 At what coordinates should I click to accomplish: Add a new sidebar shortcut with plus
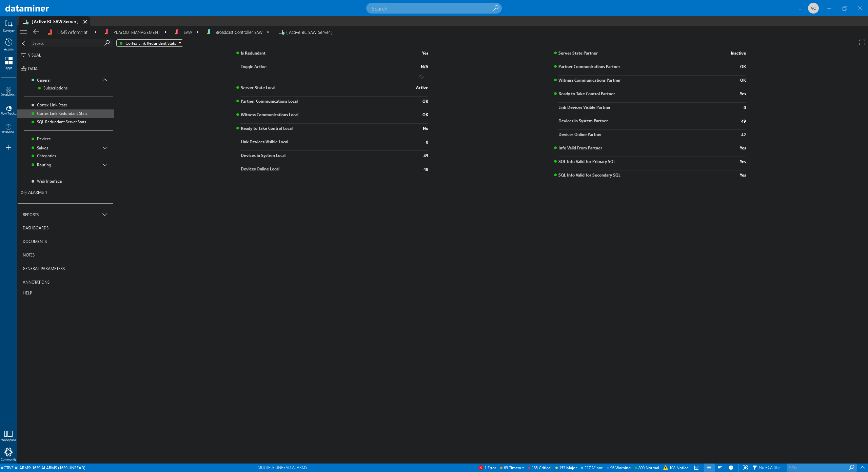8,148
